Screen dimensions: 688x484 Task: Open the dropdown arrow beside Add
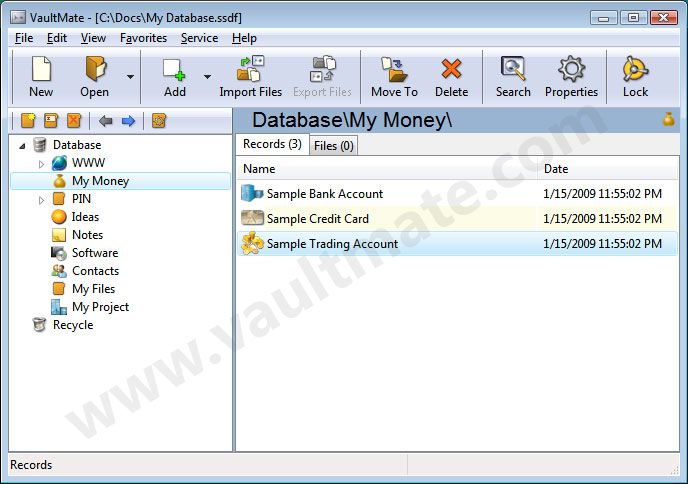pyautogui.click(x=208, y=76)
